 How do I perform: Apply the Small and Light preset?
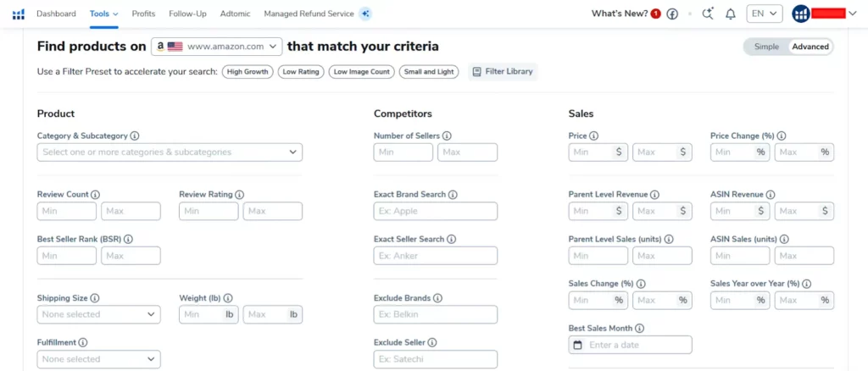(429, 72)
